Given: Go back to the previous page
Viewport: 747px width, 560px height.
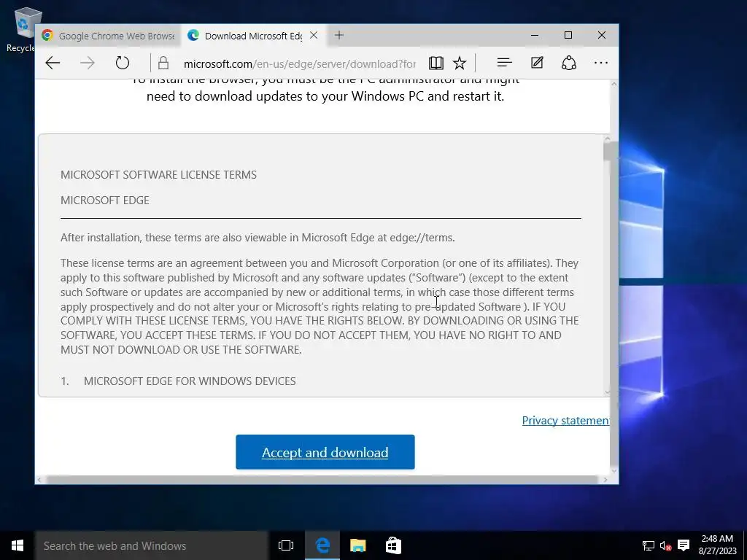Looking at the screenshot, I should click(53, 63).
